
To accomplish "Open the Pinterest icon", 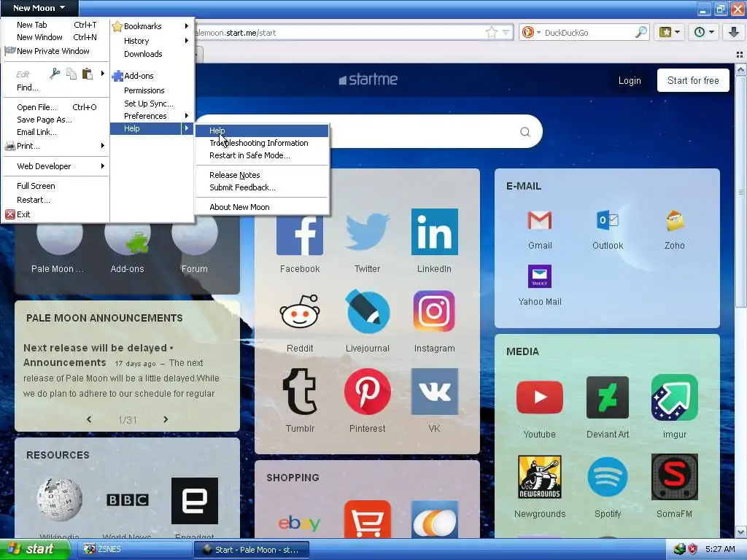I will pos(368,392).
